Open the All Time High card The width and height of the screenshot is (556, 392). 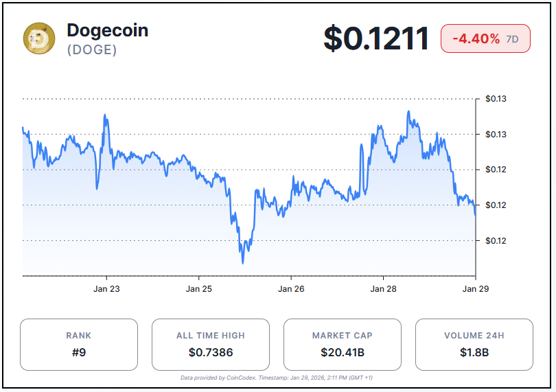[210, 345]
